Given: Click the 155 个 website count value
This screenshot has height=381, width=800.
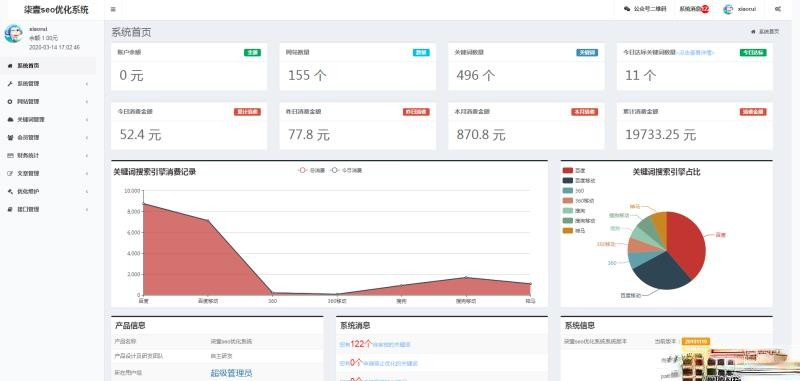Looking at the screenshot, I should click(x=307, y=75).
